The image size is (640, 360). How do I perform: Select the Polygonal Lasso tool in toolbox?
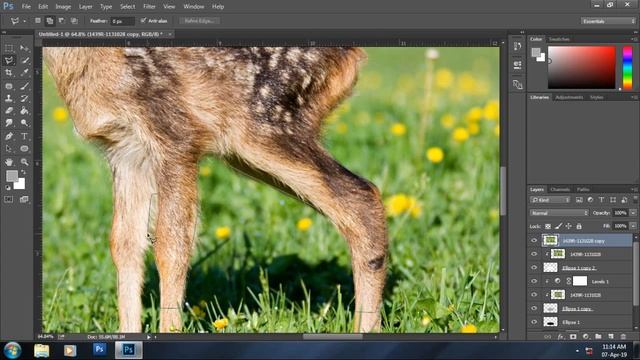[9, 60]
